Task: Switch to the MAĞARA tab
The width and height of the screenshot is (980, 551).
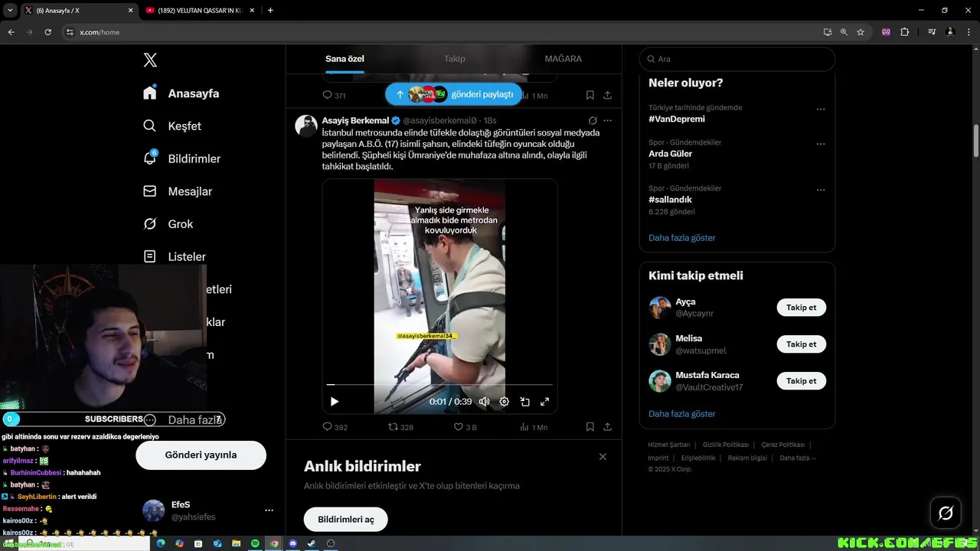Action: pyautogui.click(x=563, y=59)
